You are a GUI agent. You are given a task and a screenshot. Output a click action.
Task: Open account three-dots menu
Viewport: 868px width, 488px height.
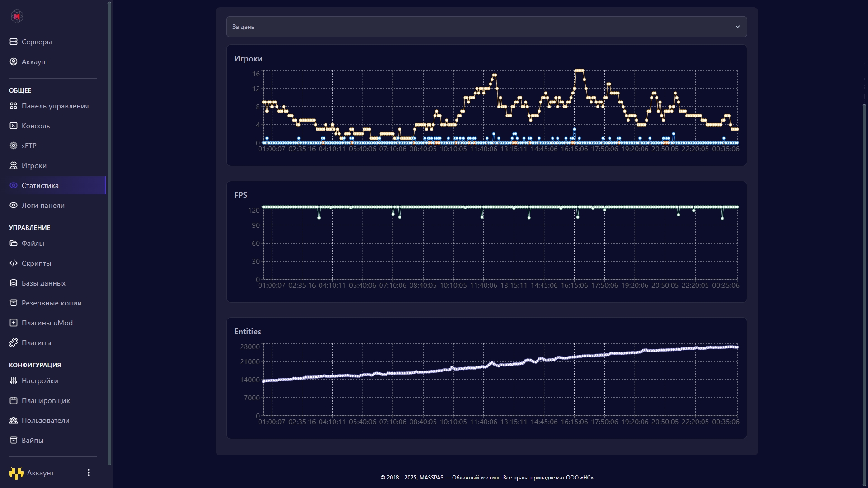click(89, 473)
